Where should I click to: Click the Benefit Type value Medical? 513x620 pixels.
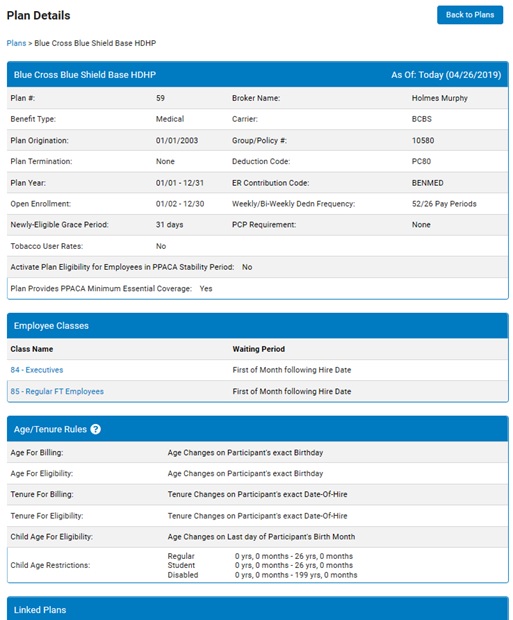(170, 119)
